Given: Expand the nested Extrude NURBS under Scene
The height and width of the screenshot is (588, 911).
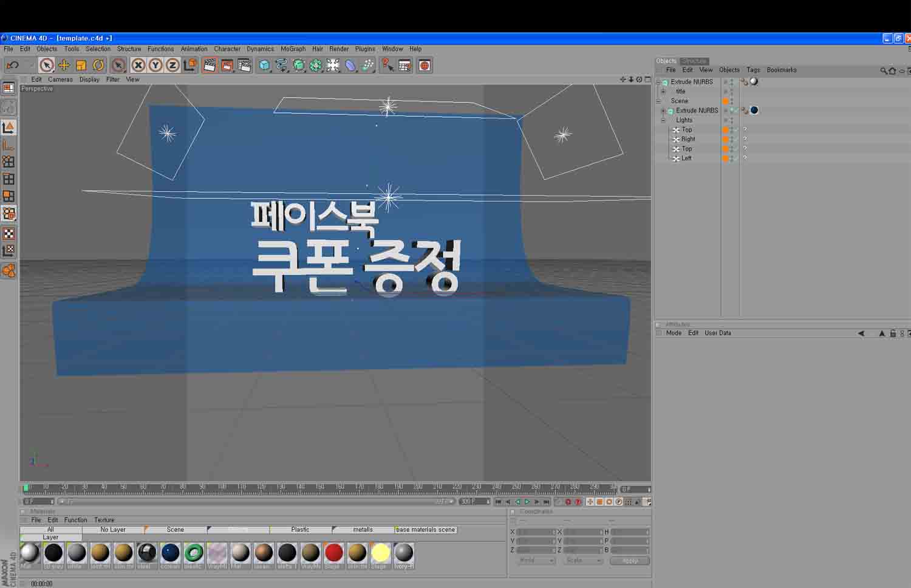Looking at the screenshot, I should [663, 111].
